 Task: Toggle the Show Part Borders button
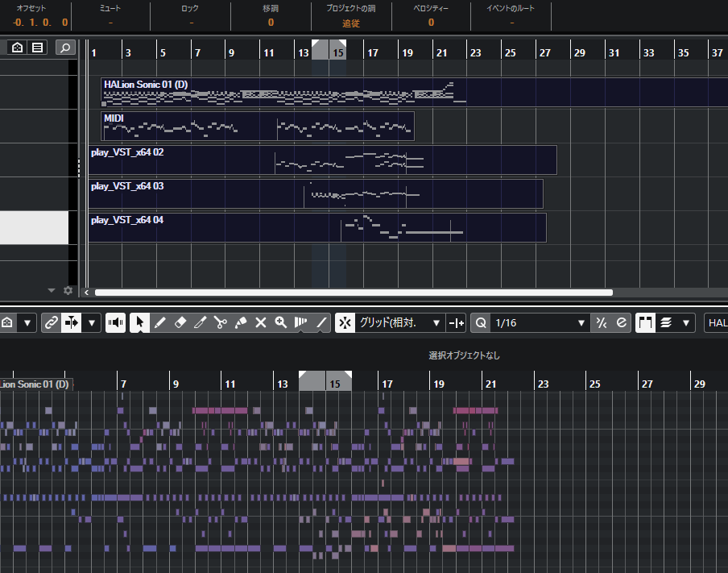(645, 322)
